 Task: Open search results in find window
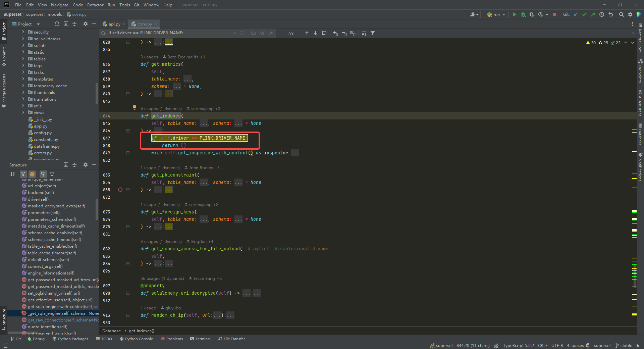pos(324,33)
